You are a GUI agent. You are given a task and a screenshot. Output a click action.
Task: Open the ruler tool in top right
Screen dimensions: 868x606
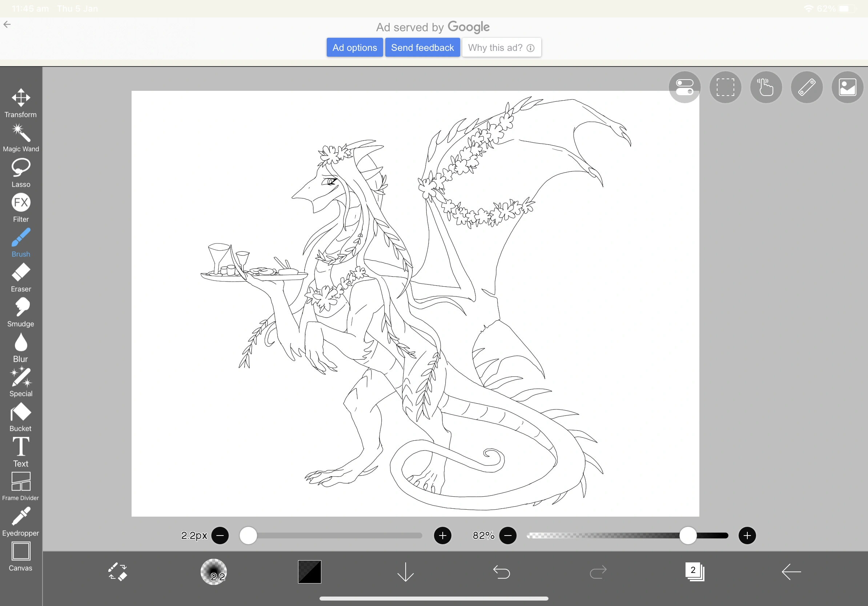[806, 87]
